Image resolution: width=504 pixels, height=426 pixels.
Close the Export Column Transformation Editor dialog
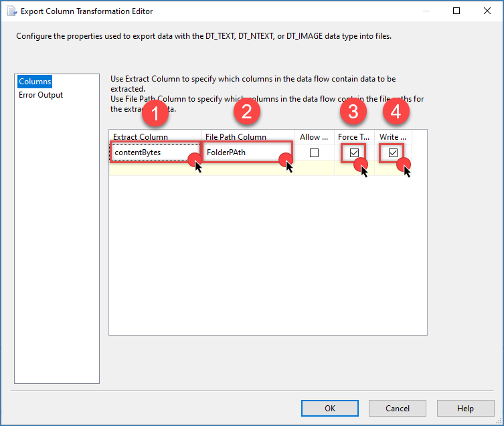(x=487, y=11)
